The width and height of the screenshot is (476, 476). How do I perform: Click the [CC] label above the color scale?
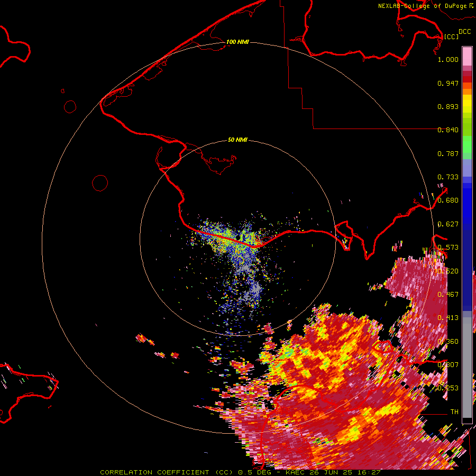pyautogui.click(x=451, y=36)
